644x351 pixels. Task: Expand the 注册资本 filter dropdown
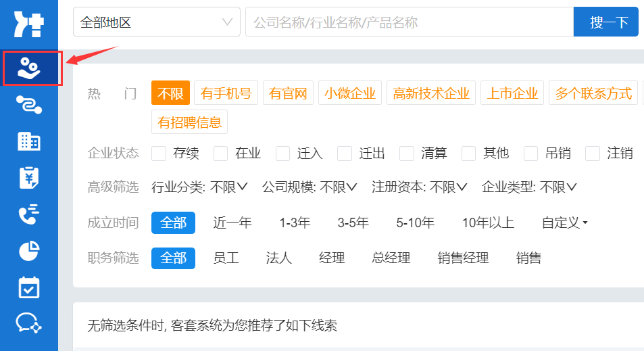420,187
